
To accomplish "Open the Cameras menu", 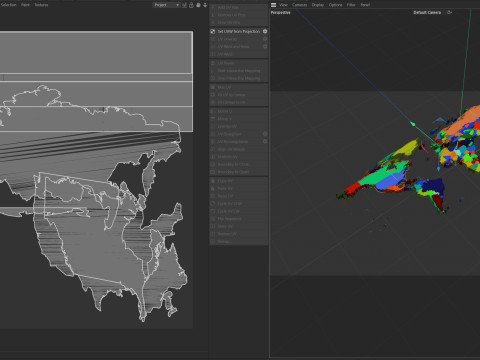I will coord(300,5).
